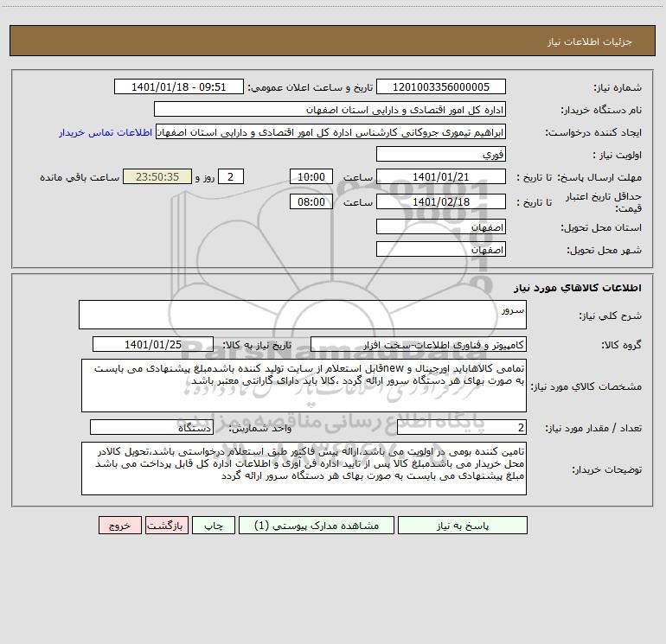Open اطلاعات تماس خریدار link
666x644 pixels.
[106, 132]
